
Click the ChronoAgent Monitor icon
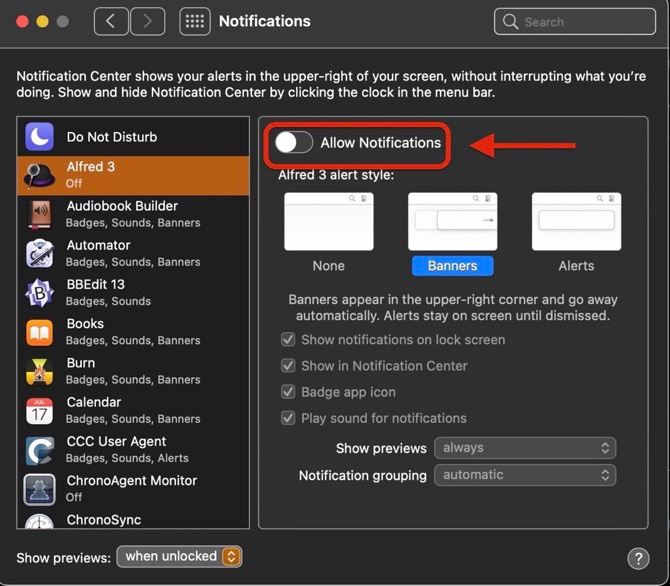[x=39, y=489]
